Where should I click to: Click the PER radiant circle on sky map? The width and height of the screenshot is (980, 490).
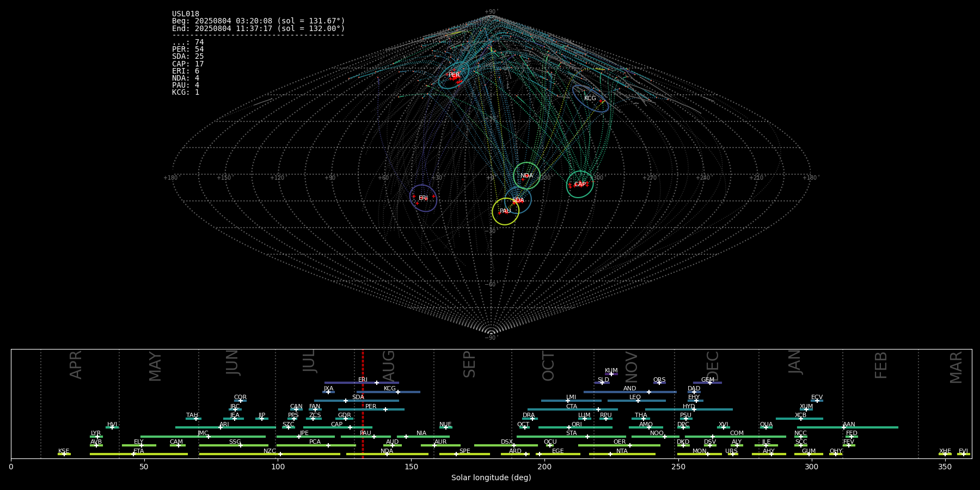pyautogui.click(x=454, y=75)
